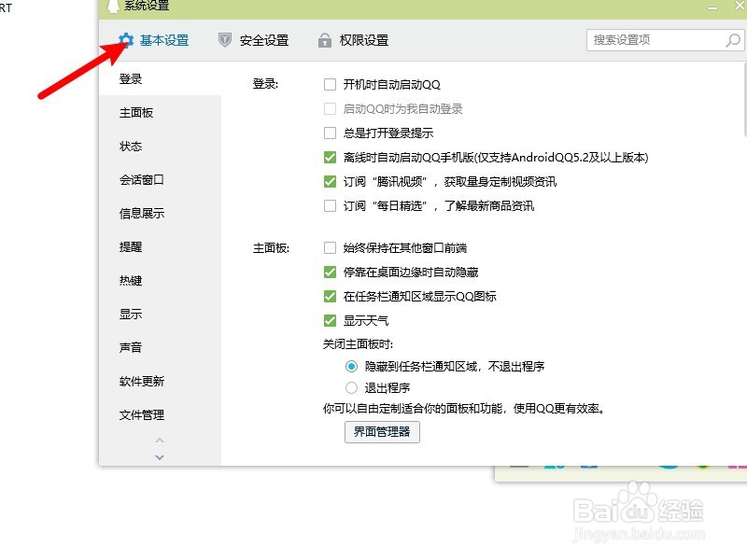Select the 退出程序 radio option
This screenshot has width=747, height=560.
click(x=351, y=388)
